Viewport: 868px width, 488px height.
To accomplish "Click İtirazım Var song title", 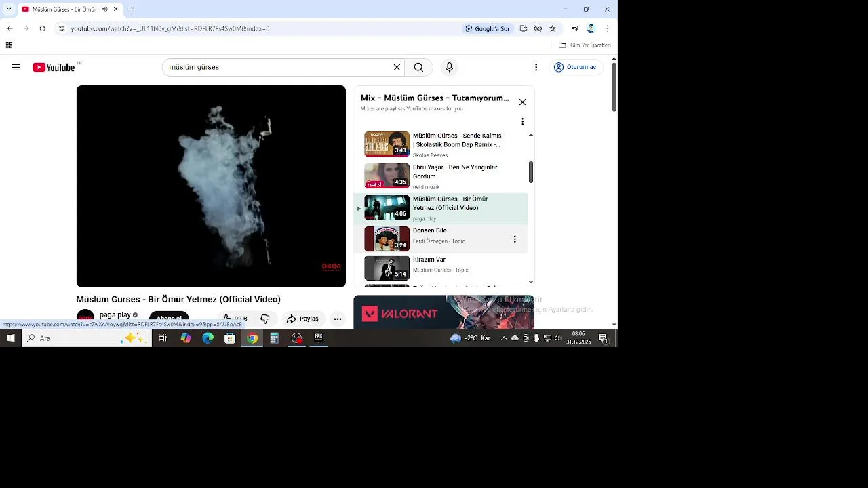I will 429,260.
